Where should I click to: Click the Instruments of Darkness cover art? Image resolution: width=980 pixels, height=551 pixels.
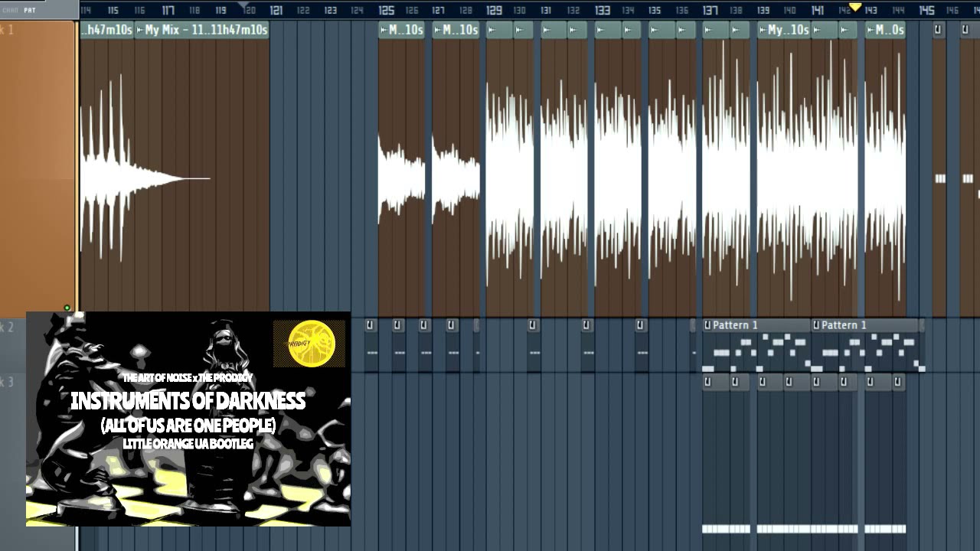(x=188, y=419)
